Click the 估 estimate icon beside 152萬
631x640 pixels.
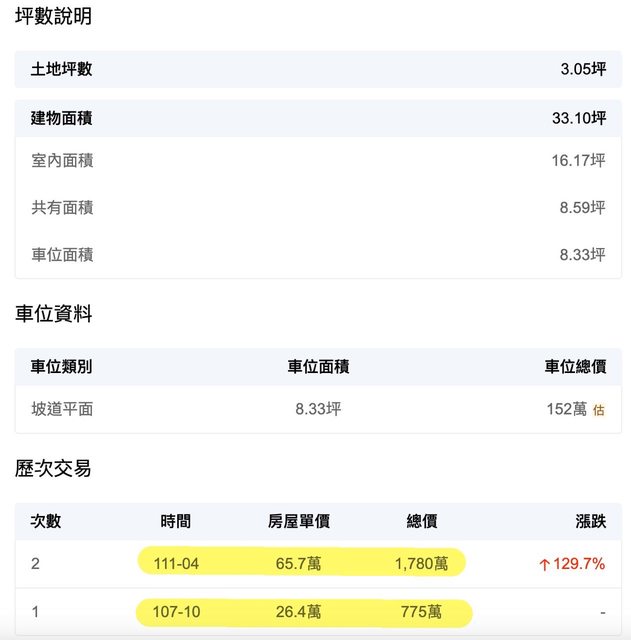coord(599,409)
